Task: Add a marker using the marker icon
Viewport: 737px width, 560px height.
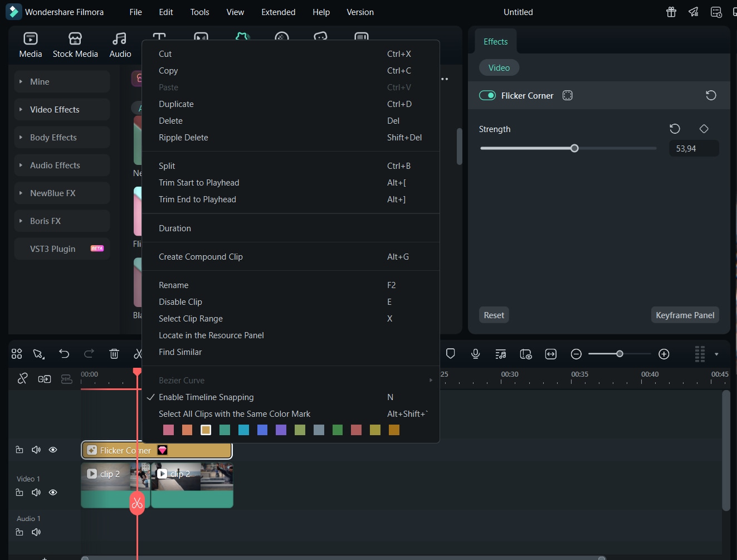Action: click(450, 354)
